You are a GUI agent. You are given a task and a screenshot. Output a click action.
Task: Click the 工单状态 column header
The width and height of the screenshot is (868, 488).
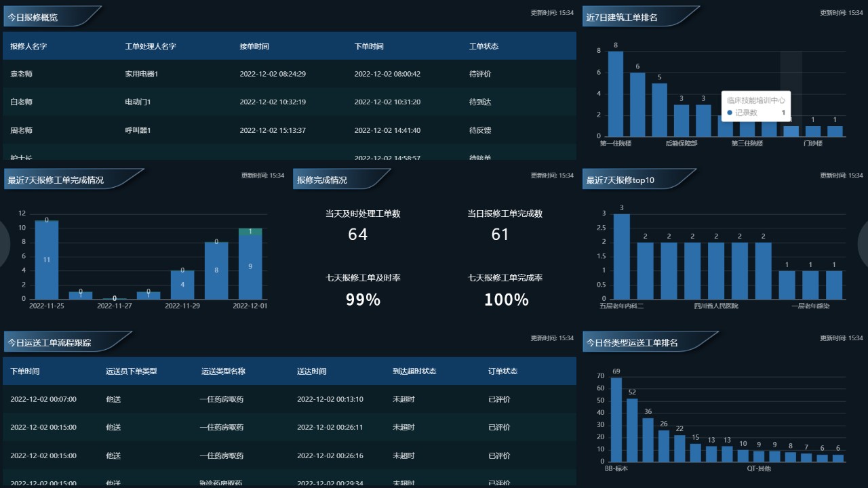[484, 46]
